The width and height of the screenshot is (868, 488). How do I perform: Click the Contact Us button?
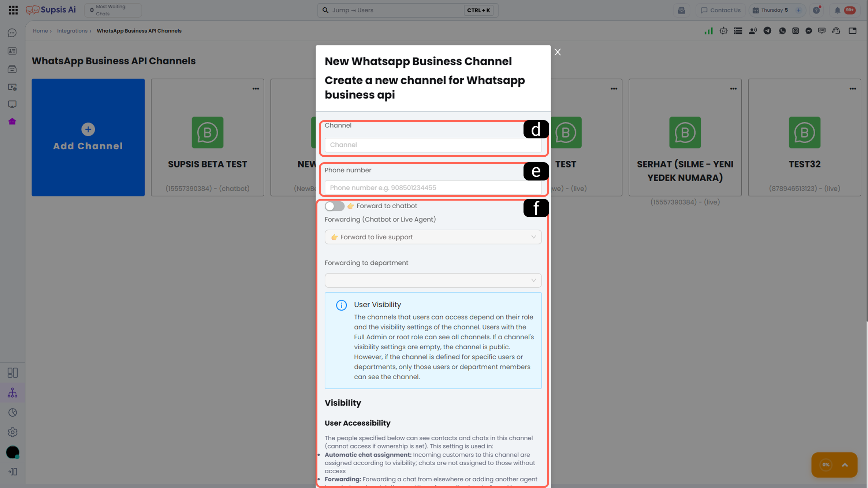point(720,10)
